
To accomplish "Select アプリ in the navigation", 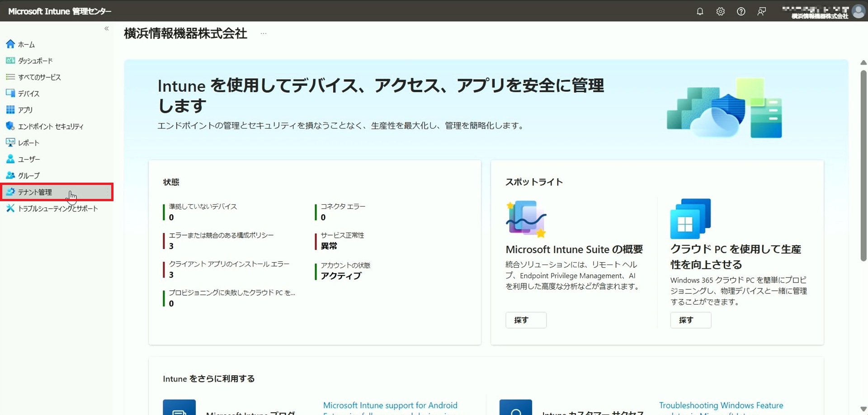I will point(25,110).
